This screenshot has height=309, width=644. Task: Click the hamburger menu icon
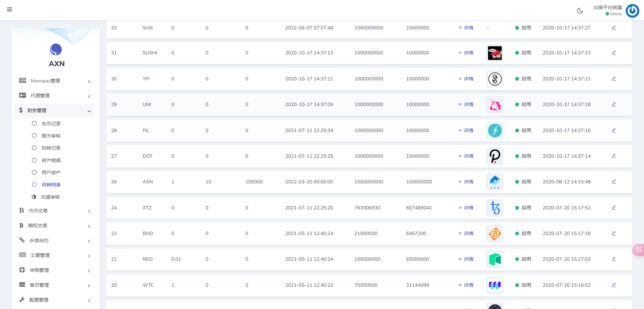click(9, 9)
